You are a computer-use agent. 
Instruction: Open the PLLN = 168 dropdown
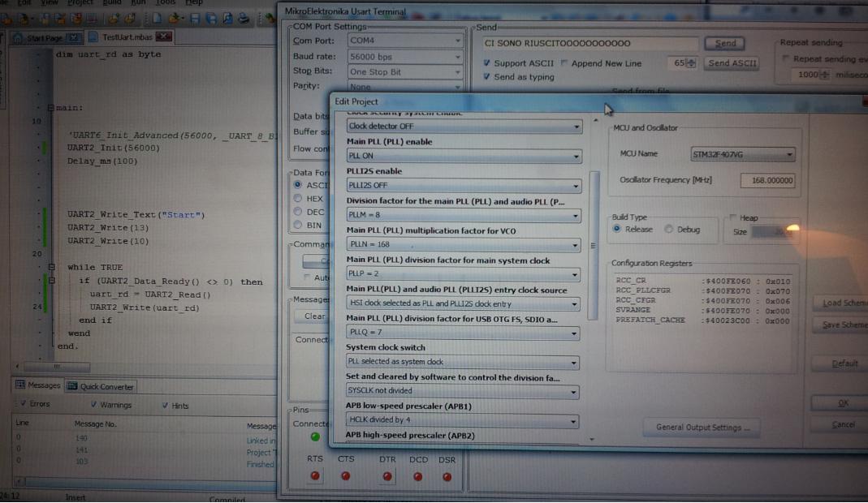pyautogui.click(x=464, y=244)
